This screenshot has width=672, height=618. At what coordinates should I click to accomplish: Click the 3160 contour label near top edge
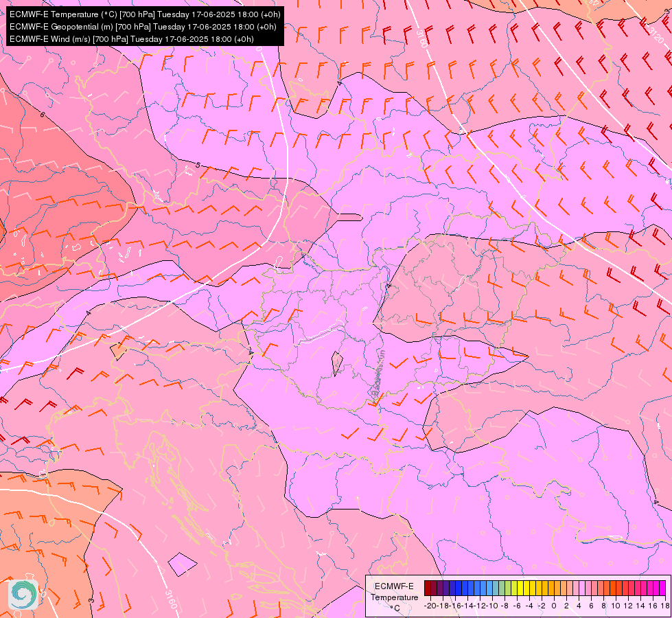(421, 38)
